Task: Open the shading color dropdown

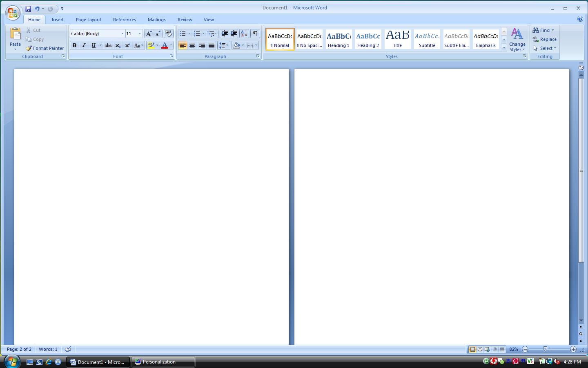Action: (x=243, y=45)
